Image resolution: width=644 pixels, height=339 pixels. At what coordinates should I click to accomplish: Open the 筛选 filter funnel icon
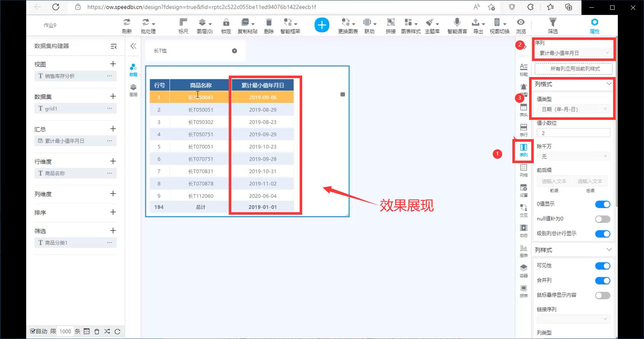[x=552, y=23]
